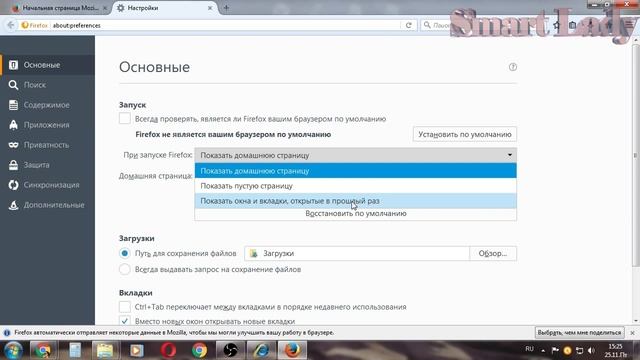
Task: Open the Поиск settings category
Action: [x=47, y=85]
